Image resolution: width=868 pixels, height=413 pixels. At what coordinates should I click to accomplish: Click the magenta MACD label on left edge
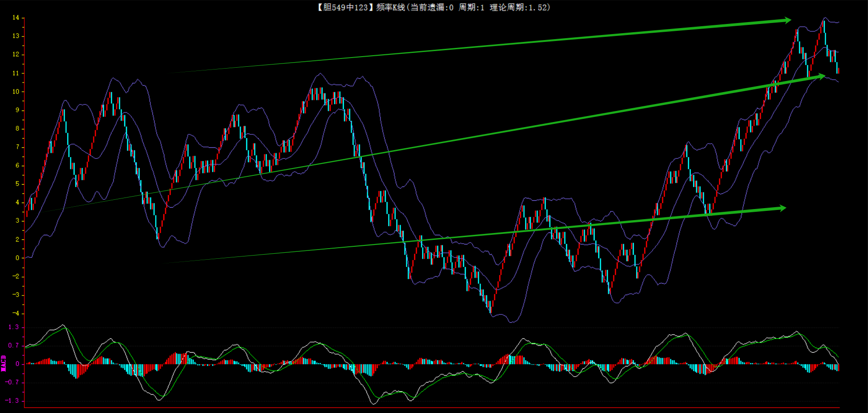(4, 363)
